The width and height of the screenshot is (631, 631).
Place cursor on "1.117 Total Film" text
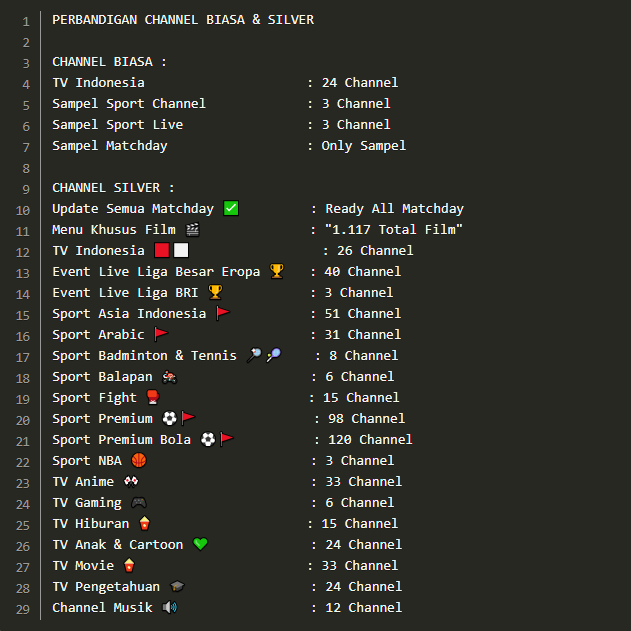394,229
